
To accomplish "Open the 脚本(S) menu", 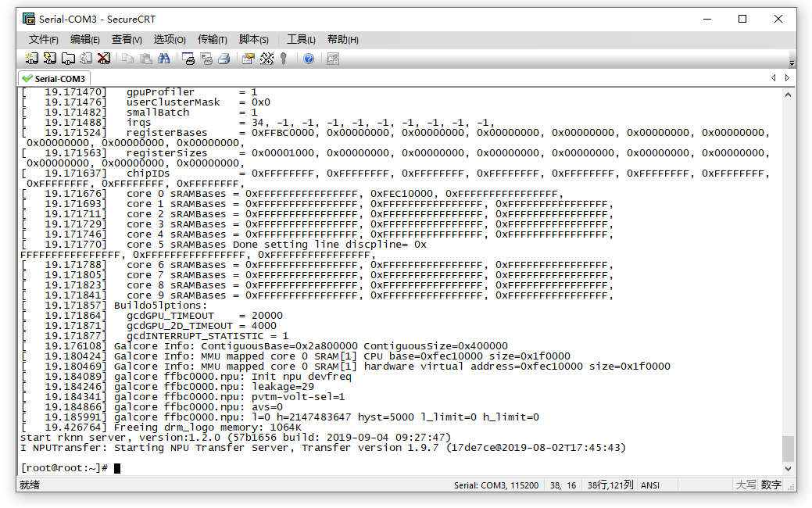I will (x=254, y=40).
